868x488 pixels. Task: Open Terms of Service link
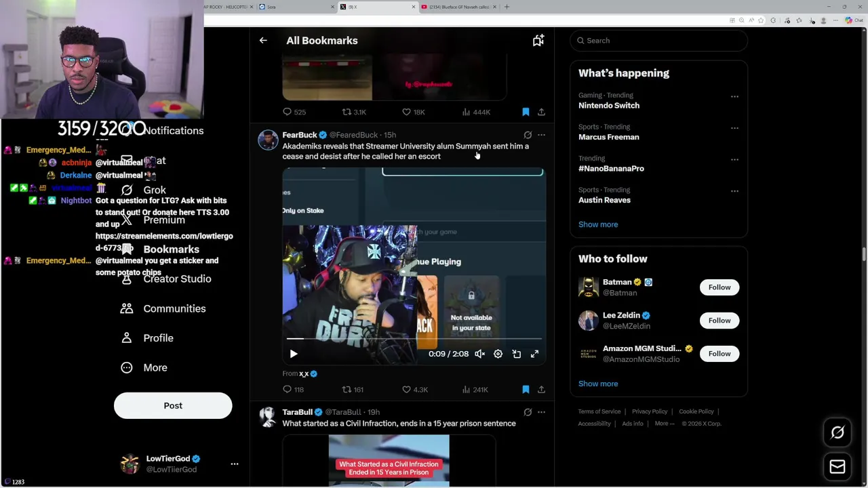[x=599, y=411]
